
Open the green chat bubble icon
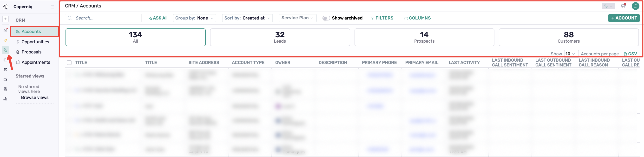click(x=635, y=6)
